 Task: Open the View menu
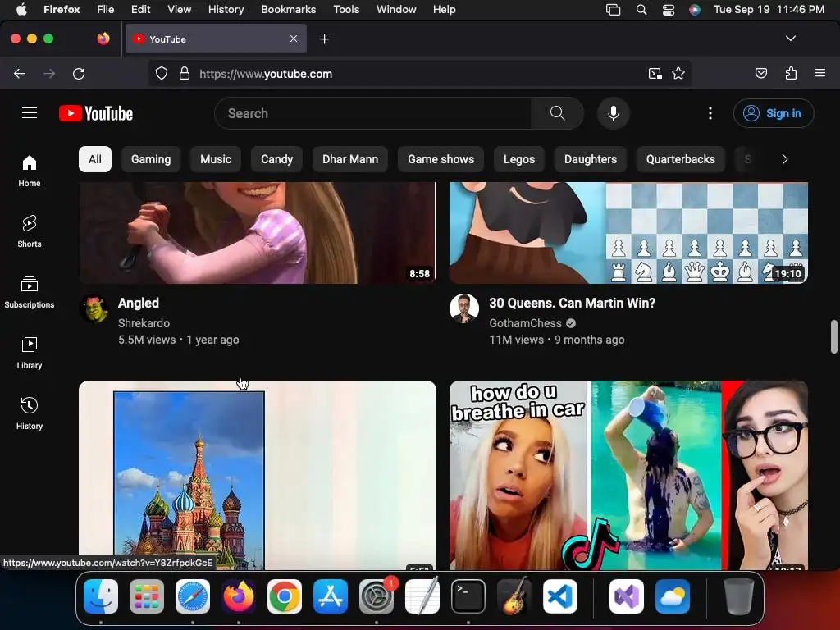pos(179,10)
